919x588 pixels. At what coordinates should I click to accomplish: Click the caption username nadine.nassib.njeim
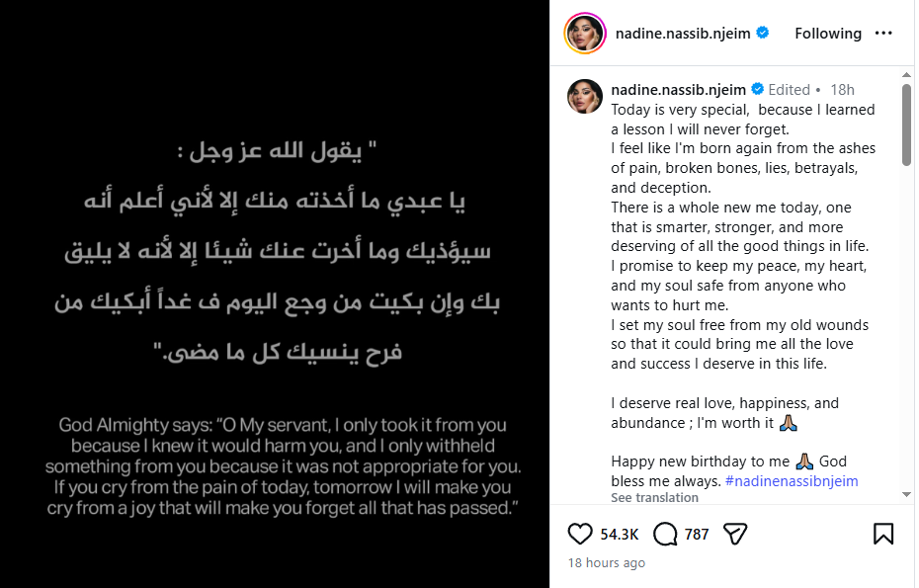tap(679, 89)
